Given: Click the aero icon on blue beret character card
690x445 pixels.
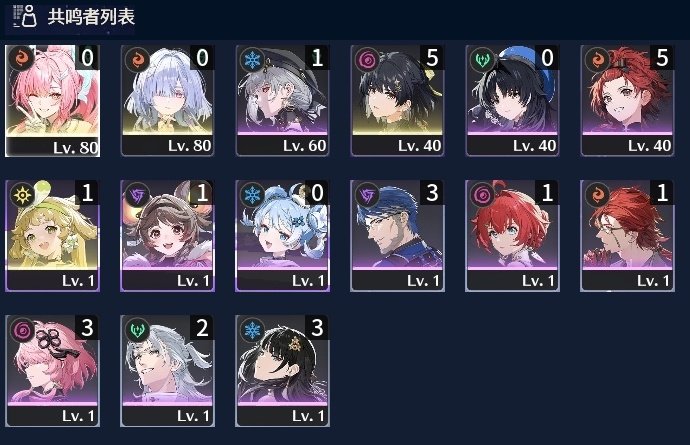Looking at the screenshot, I should tap(482, 59).
